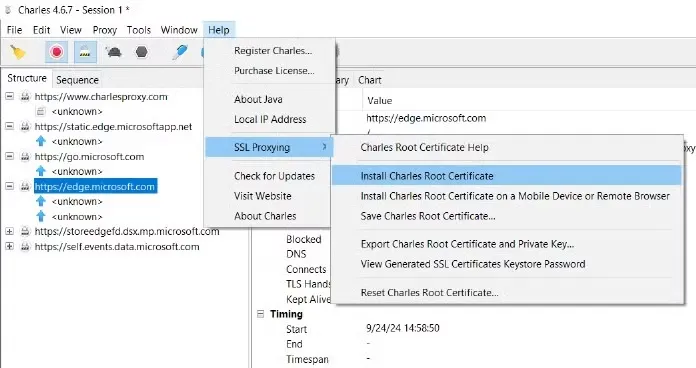This screenshot has width=696, height=368.
Task: Click host icon beside go.microsoft.com
Action: 25,156
